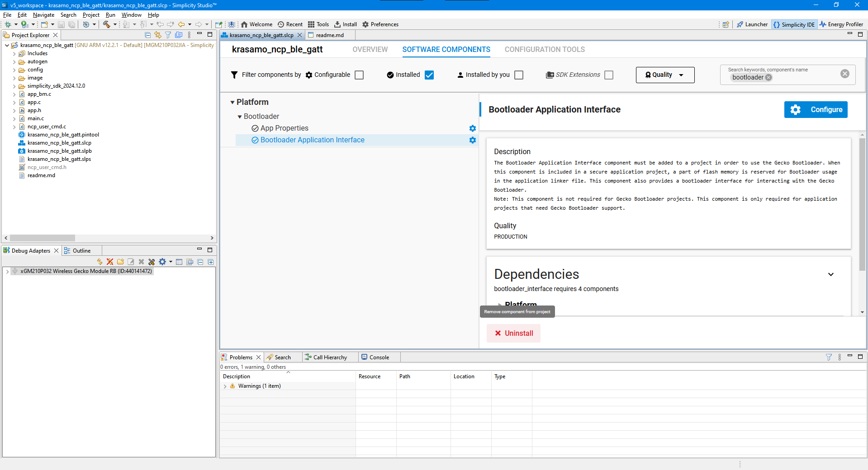Click Debug Adapters collapse all icon
Viewport: 868px width, 470px height.
[x=200, y=262]
